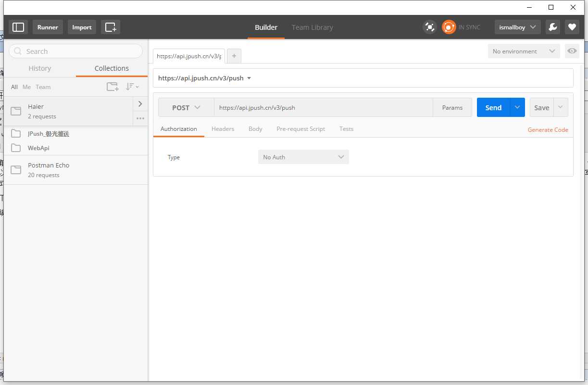Screen dimensions: 588x385
Task: Click the heart icon in header
Action: tap(572, 27)
